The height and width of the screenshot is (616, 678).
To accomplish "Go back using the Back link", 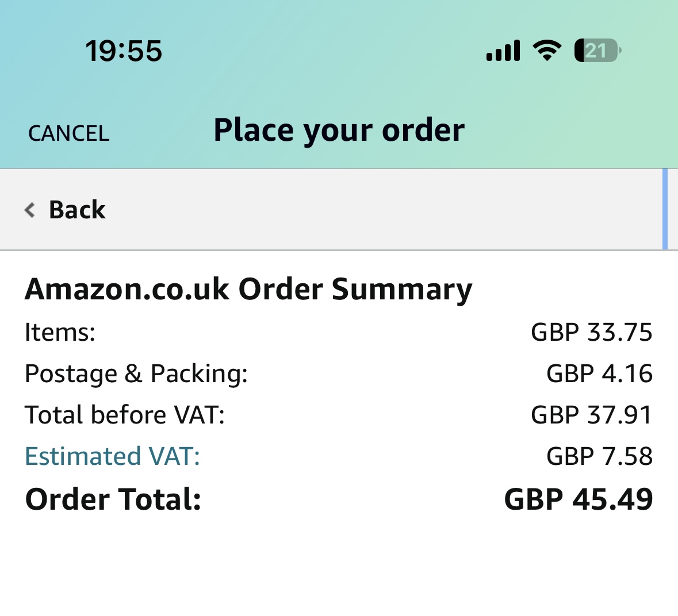I will pyautogui.click(x=64, y=210).
